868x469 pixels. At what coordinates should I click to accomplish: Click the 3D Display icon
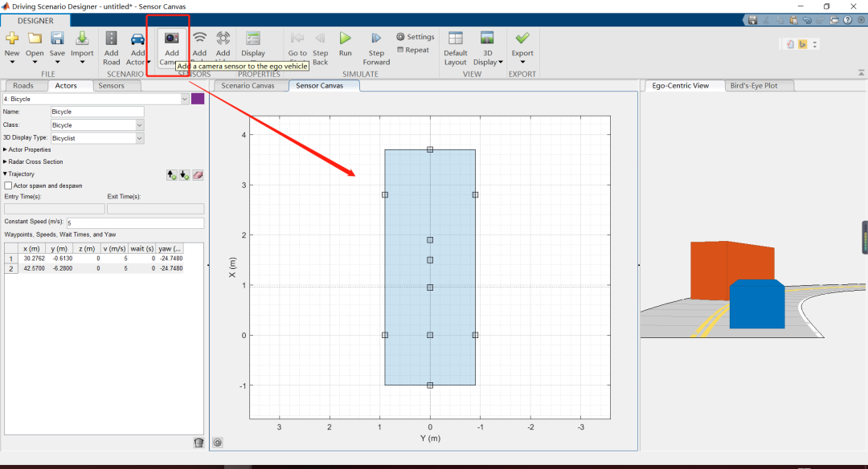click(x=487, y=39)
